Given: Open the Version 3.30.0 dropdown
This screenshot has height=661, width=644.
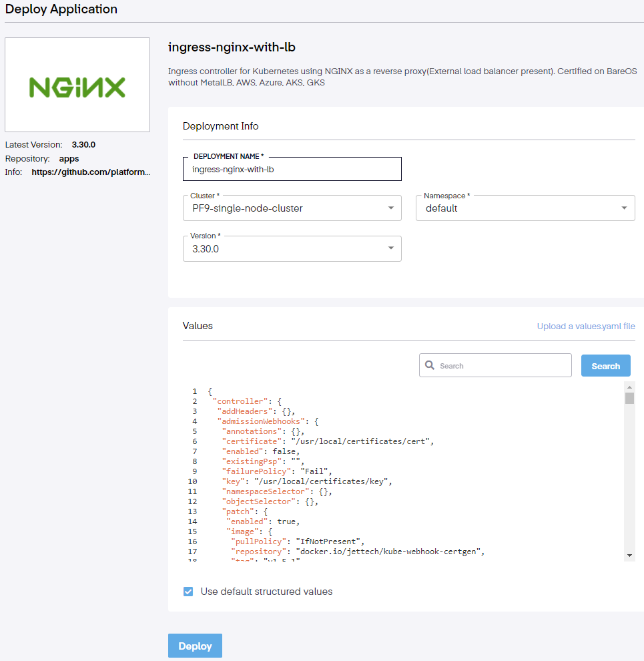Looking at the screenshot, I should point(390,248).
